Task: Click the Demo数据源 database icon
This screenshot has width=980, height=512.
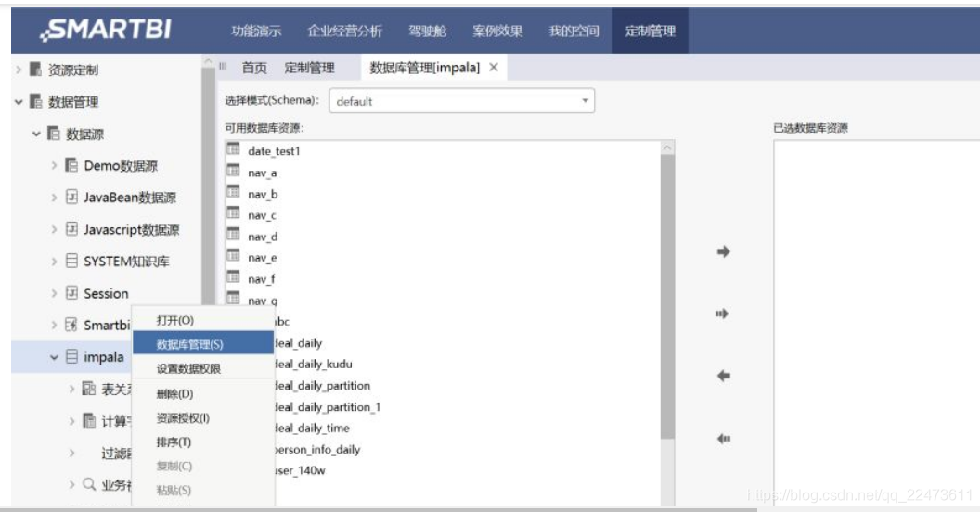Action: coord(71,165)
